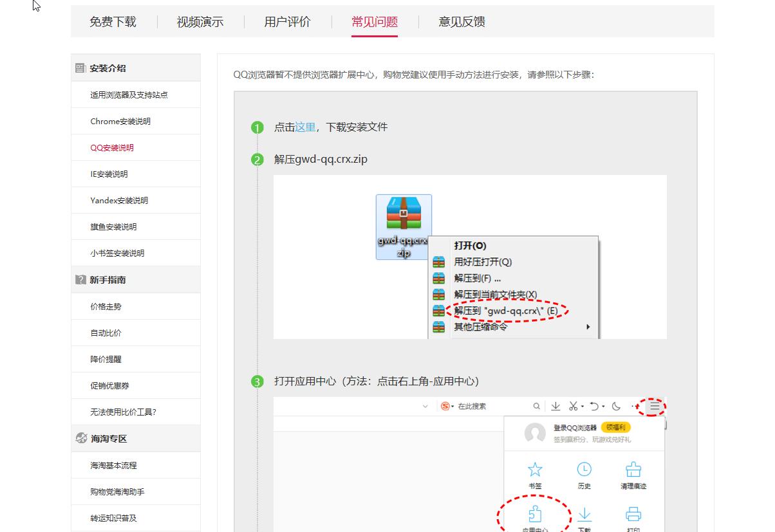
Task: Open 旗鱼安装说明 page
Action: tap(113, 226)
